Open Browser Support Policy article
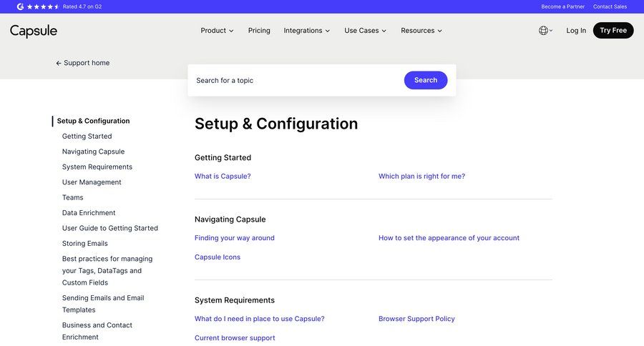This screenshot has height=346, width=644. [416, 319]
